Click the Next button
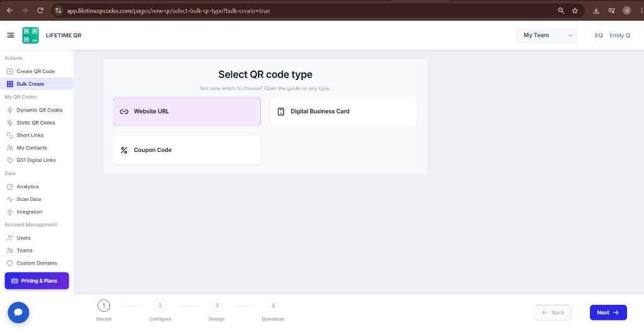644x330 pixels. click(608, 313)
